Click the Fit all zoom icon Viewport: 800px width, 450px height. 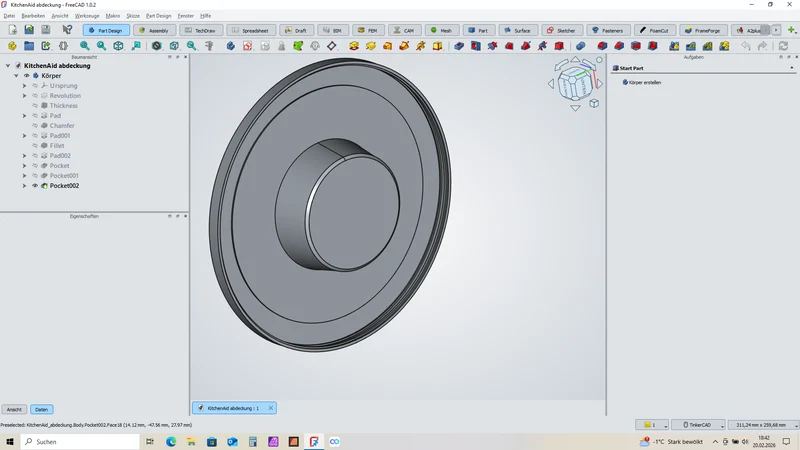[x=85, y=46]
